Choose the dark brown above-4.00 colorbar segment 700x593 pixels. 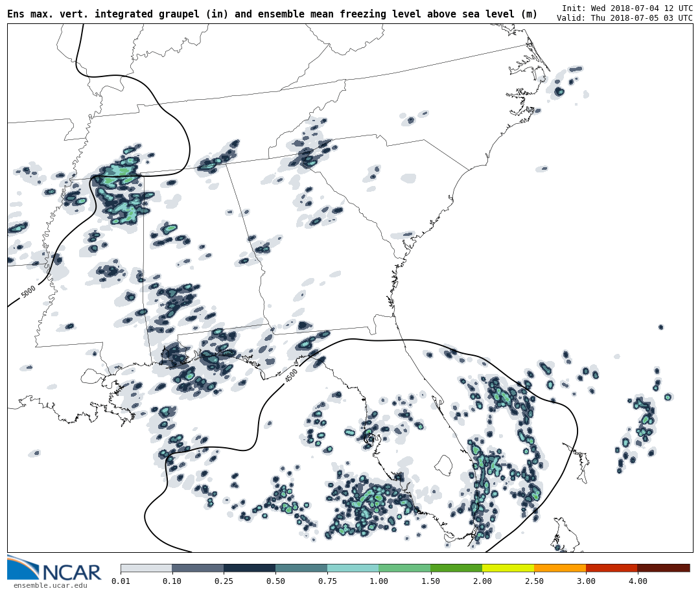pos(664,568)
